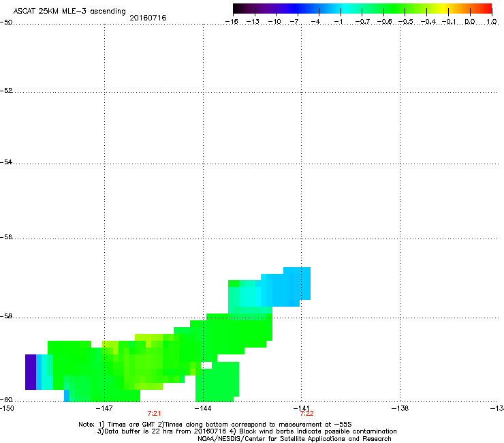The height and width of the screenshot is (443, 504).
Task: Click the date label 20160716
Action: [x=148, y=18]
